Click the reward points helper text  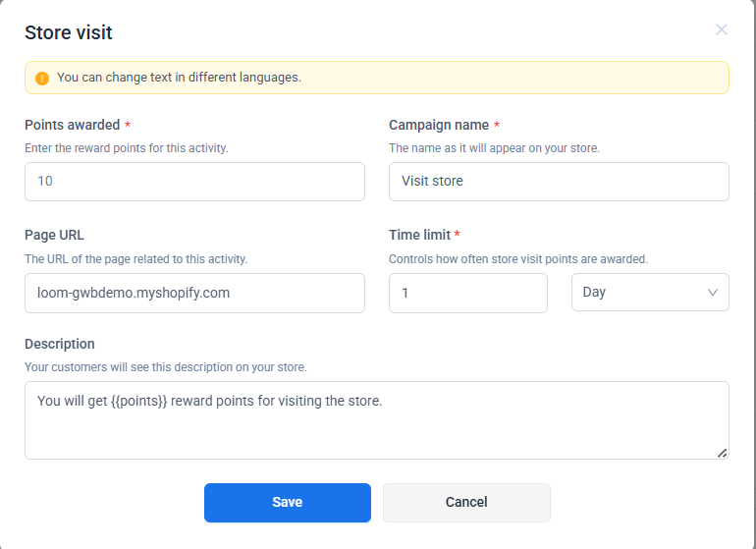(x=126, y=148)
